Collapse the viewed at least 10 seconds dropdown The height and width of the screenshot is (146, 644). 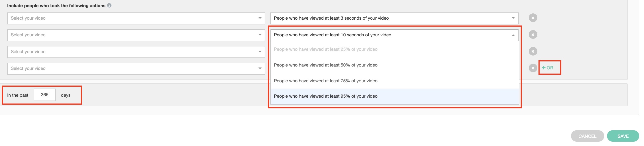tap(394, 35)
